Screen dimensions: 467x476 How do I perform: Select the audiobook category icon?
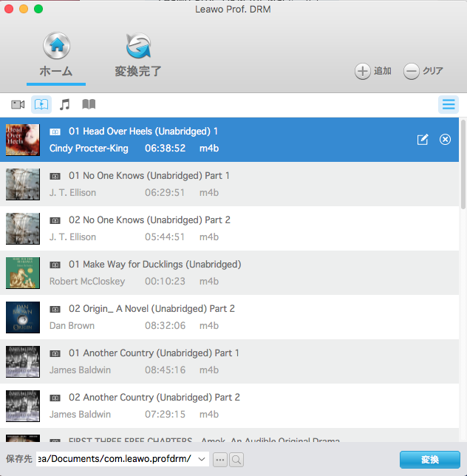coord(41,105)
